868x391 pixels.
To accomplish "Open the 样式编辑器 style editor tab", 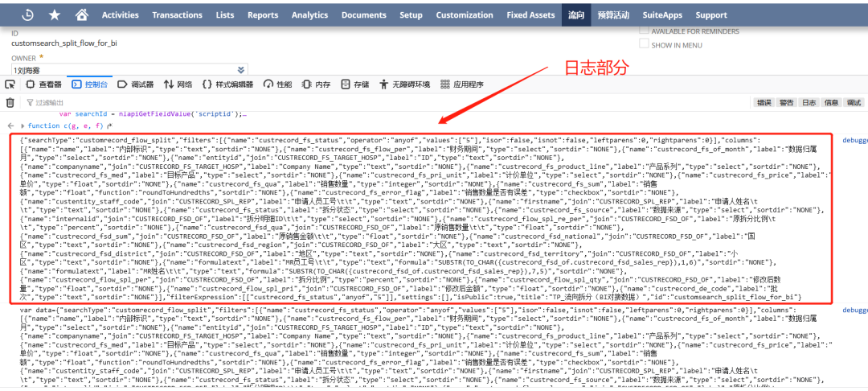I will pos(227,84).
